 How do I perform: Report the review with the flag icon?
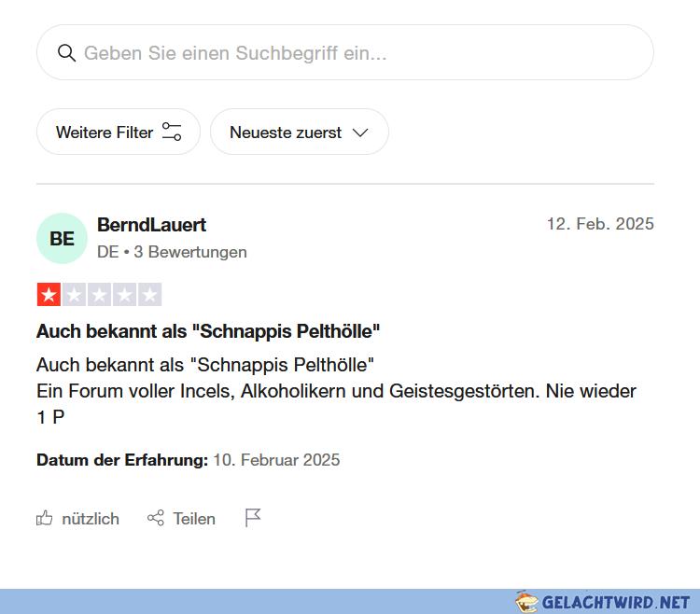tap(253, 518)
